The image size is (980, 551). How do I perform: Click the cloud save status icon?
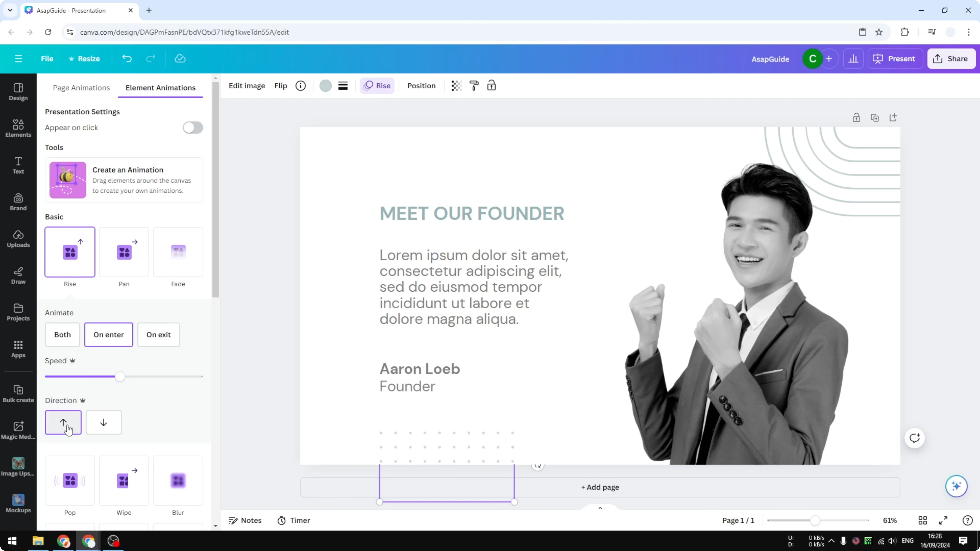pos(180,59)
